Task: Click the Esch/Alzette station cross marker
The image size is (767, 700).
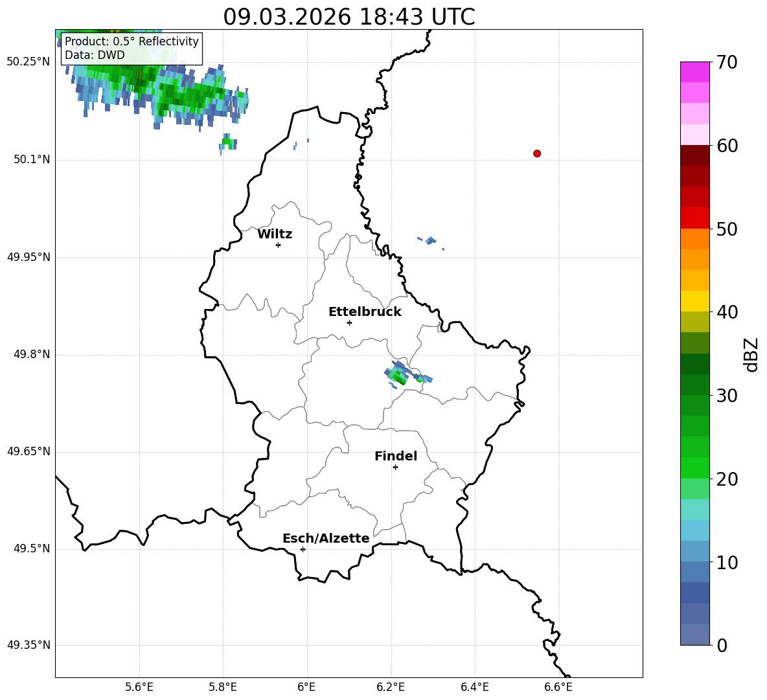Action: pyautogui.click(x=303, y=549)
